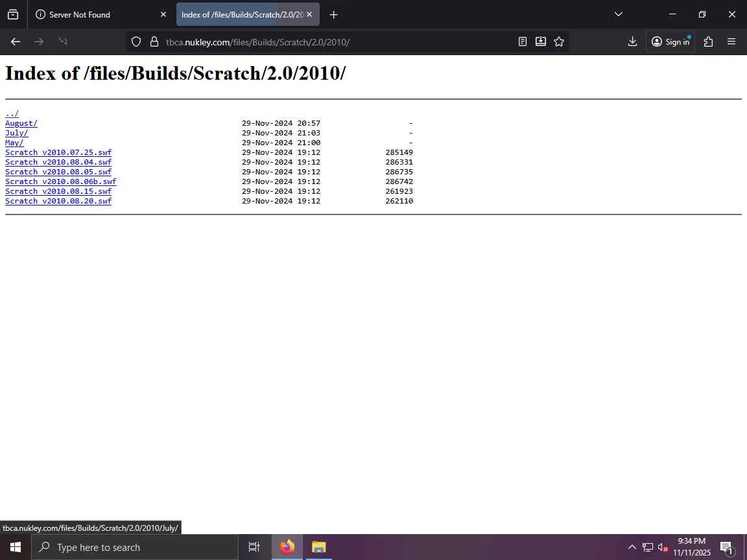Open the Firefox hamburger menu
Image resolution: width=747 pixels, height=560 pixels.
pyautogui.click(x=731, y=42)
